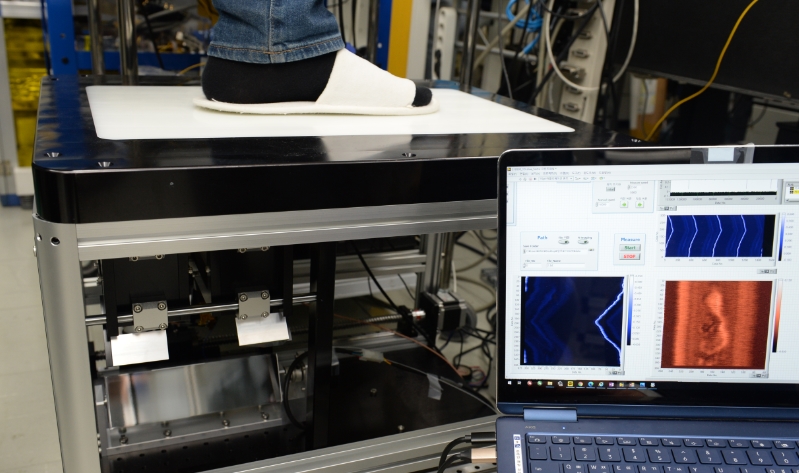Select zoom tool below the striped blue graph
The image size is (799, 473).
[767, 272]
